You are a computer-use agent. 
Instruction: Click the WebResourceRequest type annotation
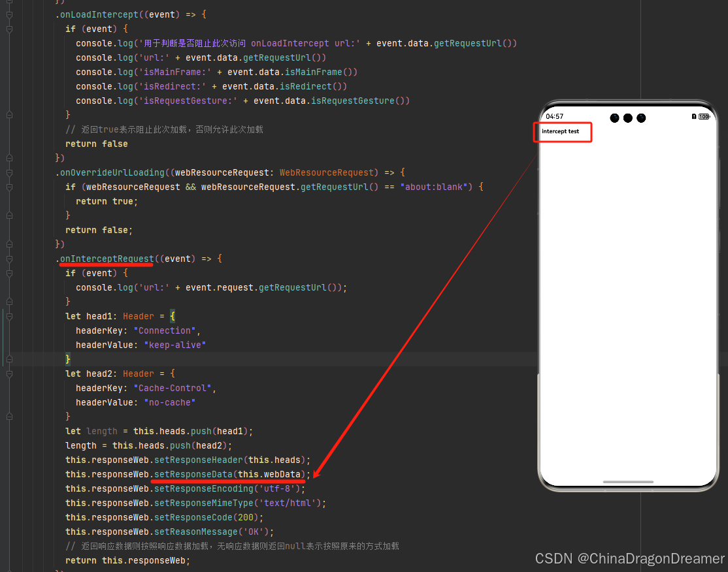pos(327,172)
